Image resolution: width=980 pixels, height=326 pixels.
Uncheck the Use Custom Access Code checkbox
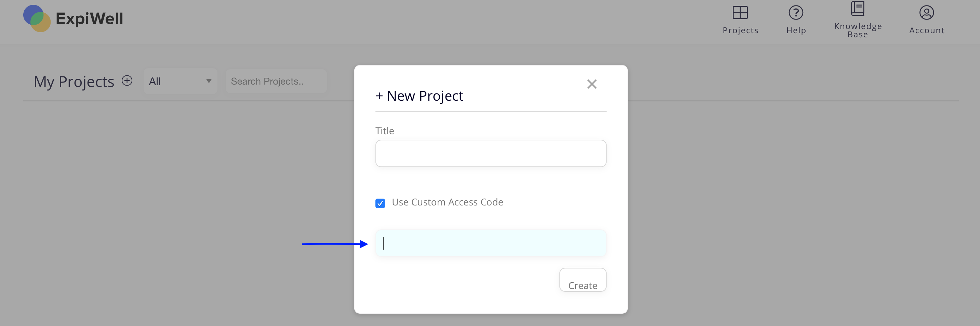380,203
